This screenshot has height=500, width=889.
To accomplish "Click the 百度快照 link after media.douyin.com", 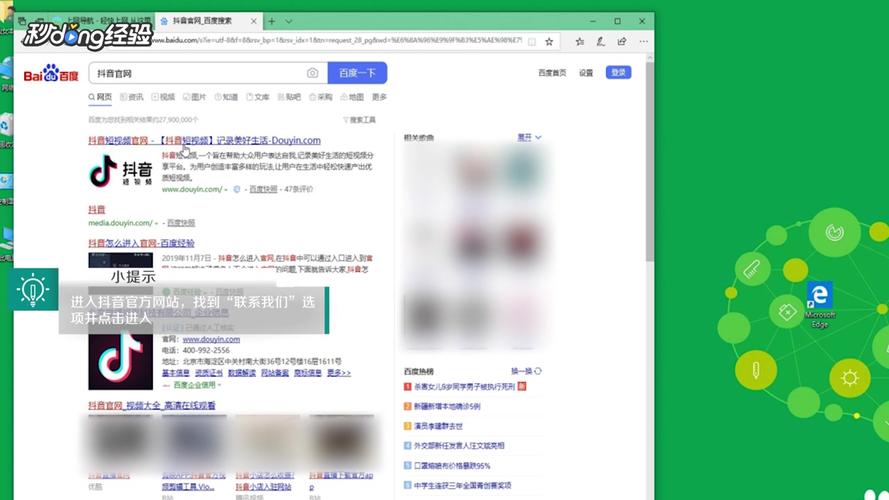I will pos(181,223).
